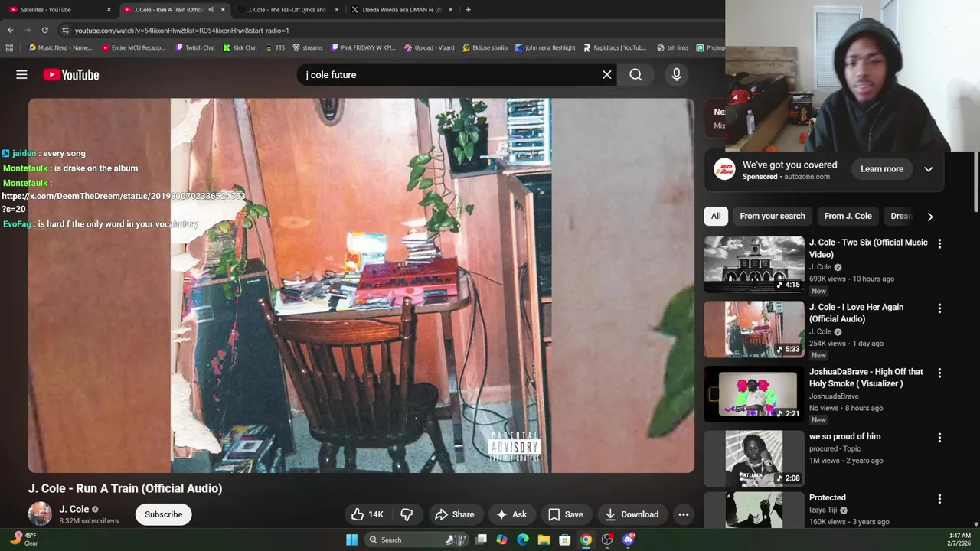Open Rapidtags YouTube bookmark

pyautogui.click(x=615, y=47)
